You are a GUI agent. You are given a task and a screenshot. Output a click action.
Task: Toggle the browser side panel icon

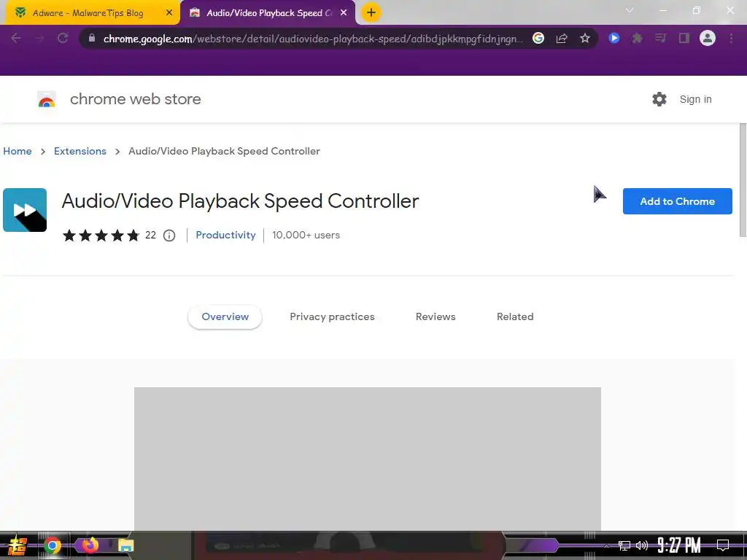pyautogui.click(x=684, y=38)
